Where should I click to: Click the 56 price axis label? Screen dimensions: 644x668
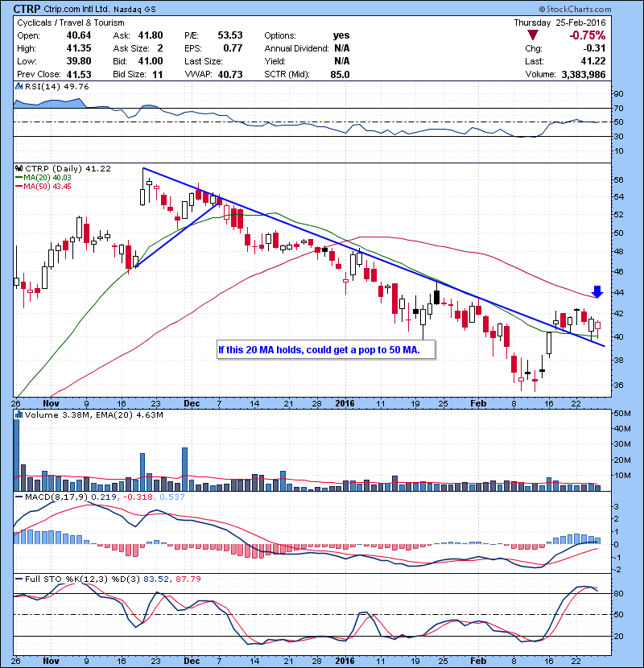[618, 179]
